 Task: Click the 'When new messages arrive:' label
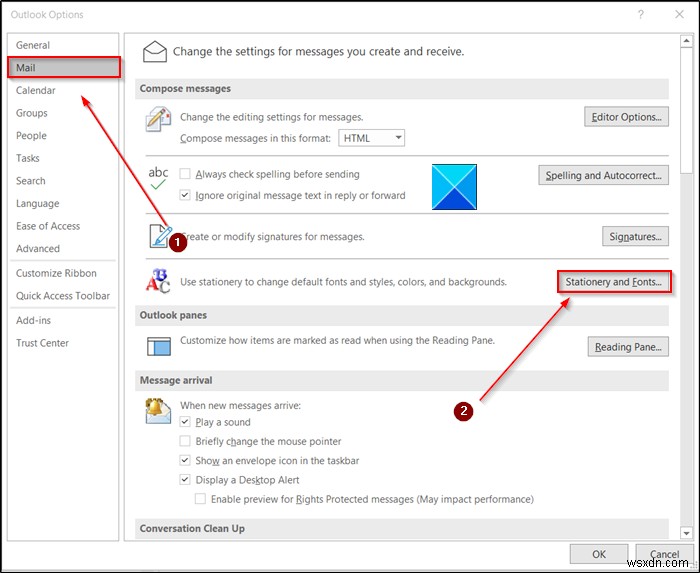[241, 405]
